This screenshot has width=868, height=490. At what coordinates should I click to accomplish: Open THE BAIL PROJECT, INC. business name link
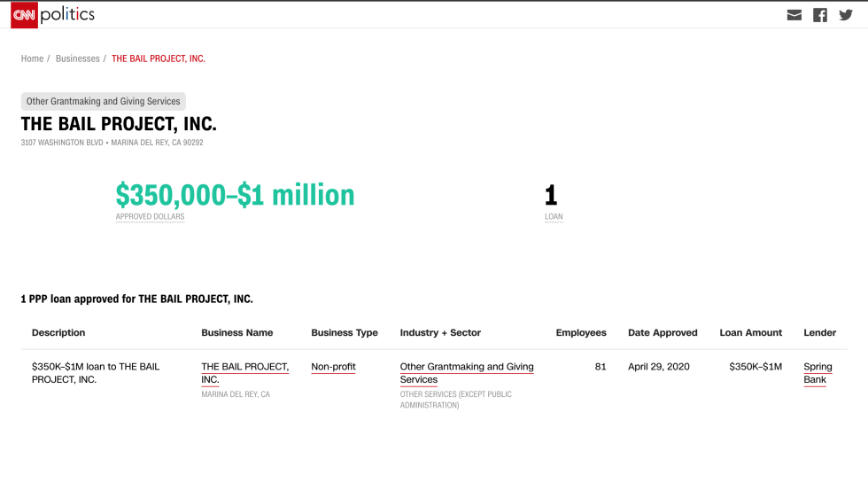(244, 373)
